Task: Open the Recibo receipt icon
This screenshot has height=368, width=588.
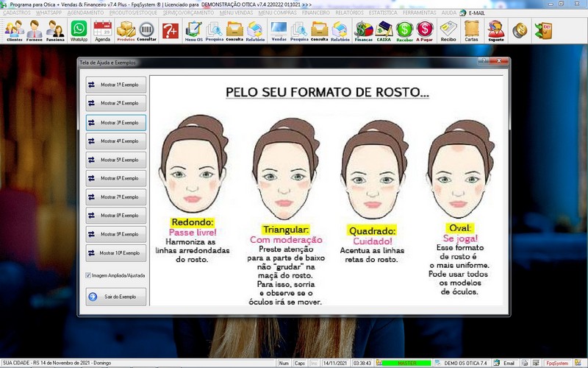Action: pyautogui.click(x=448, y=31)
